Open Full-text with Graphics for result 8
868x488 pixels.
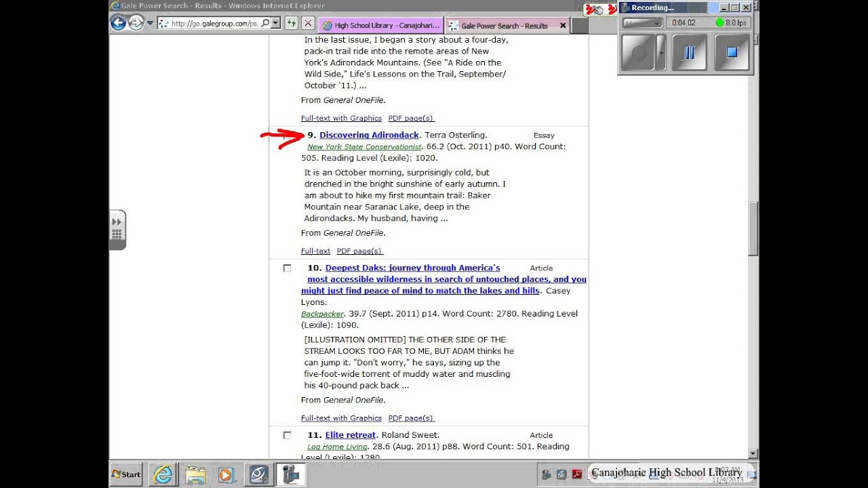coord(341,118)
